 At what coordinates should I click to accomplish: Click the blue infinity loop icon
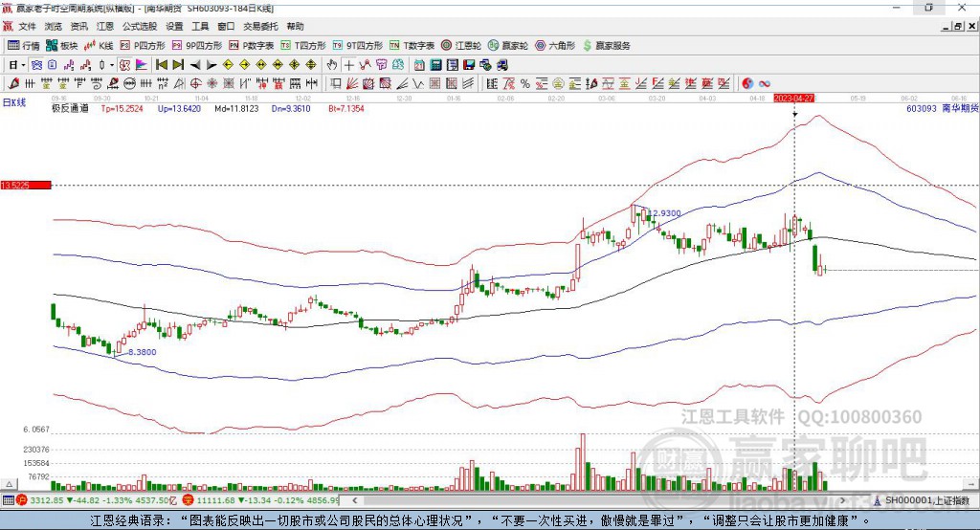(x=765, y=83)
